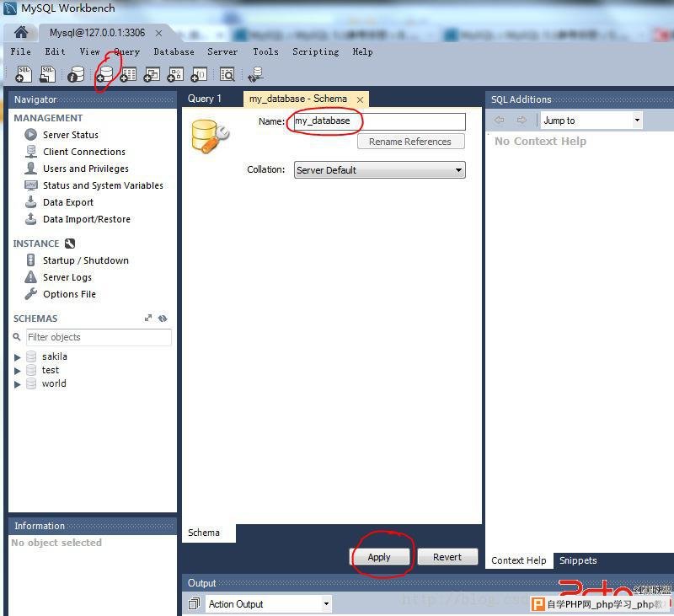Click the create new function toolbar icon
This screenshot has width=674, height=616.
coord(199,74)
